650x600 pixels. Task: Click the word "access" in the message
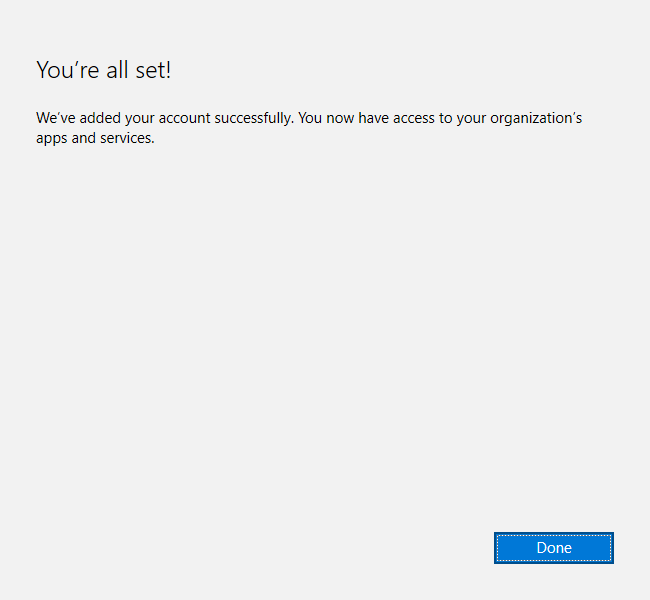tap(411, 118)
